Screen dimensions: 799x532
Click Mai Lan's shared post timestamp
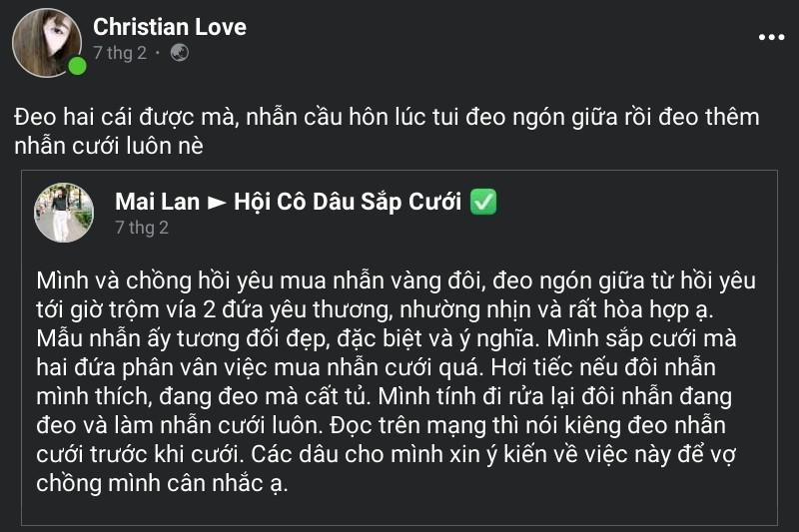[x=142, y=228]
